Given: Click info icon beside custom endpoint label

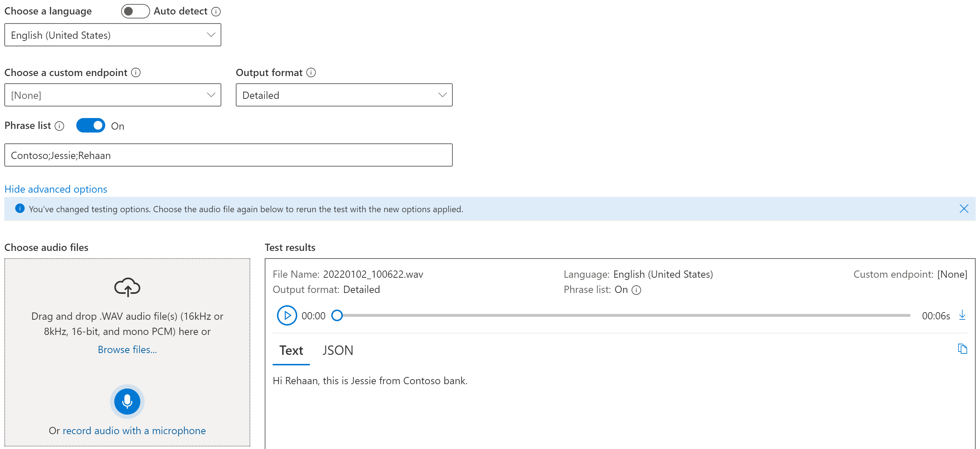Looking at the screenshot, I should (136, 72).
